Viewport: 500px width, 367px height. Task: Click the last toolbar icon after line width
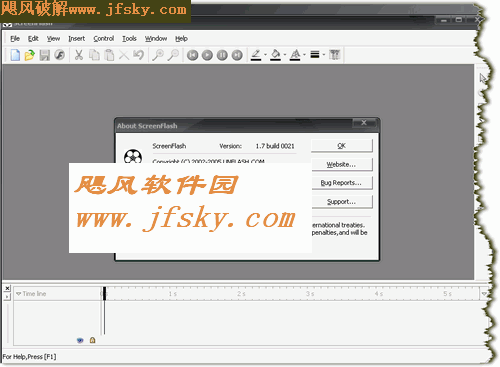tap(334, 55)
